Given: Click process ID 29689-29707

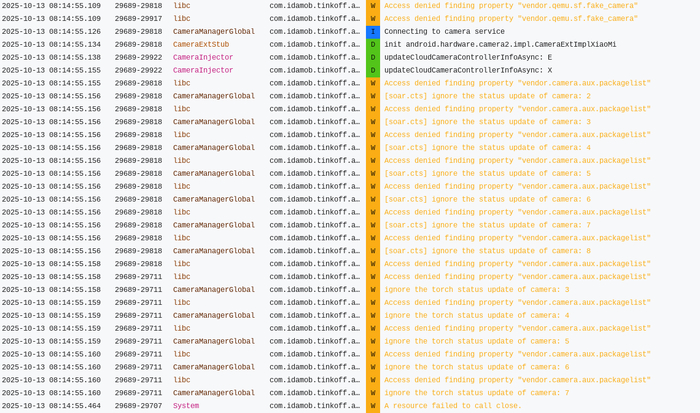Looking at the screenshot, I should 138,406.
